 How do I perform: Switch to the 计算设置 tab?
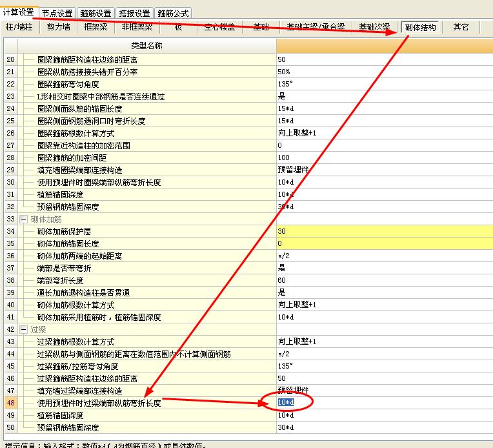tap(19, 12)
